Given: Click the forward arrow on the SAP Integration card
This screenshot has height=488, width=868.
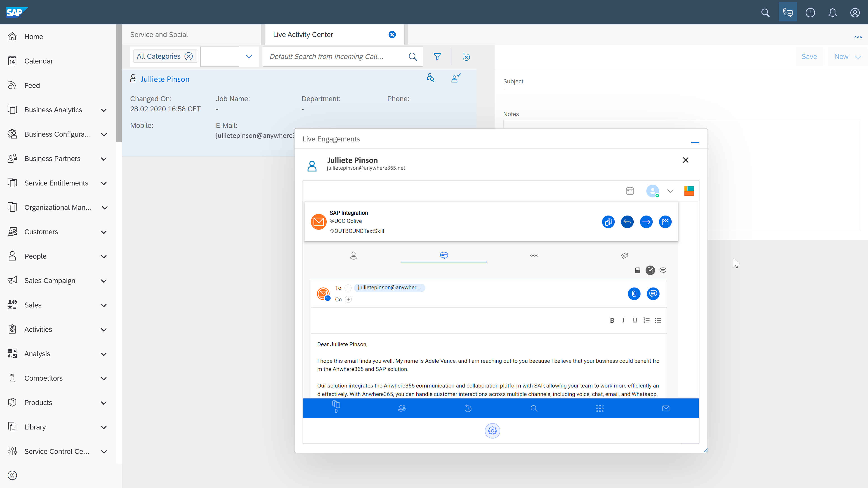Looking at the screenshot, I should [x=646, y=222].
